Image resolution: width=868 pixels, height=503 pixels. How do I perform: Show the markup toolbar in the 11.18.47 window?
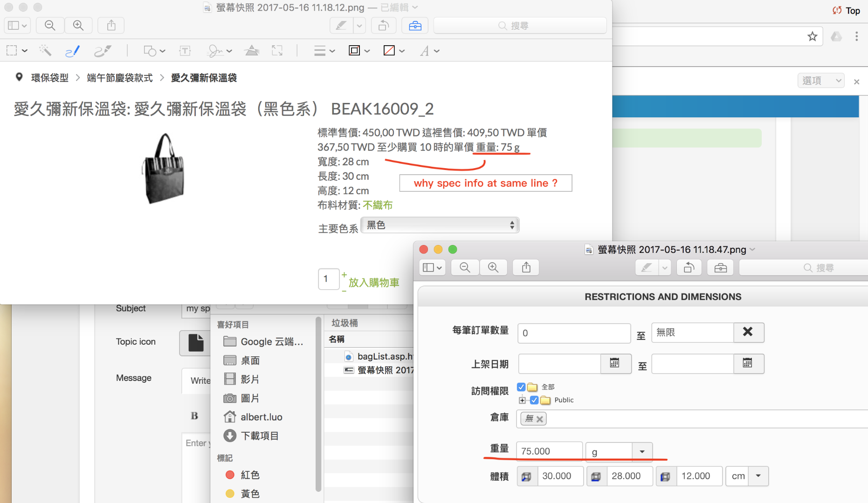click(720, 267)
